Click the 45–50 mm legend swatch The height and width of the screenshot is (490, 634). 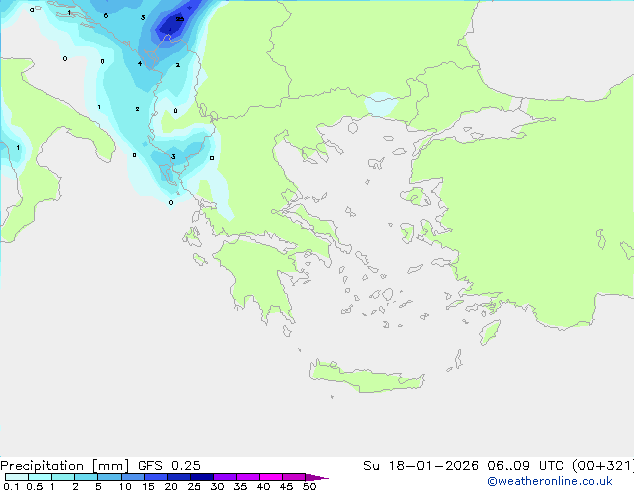click(x=294, y=477)
